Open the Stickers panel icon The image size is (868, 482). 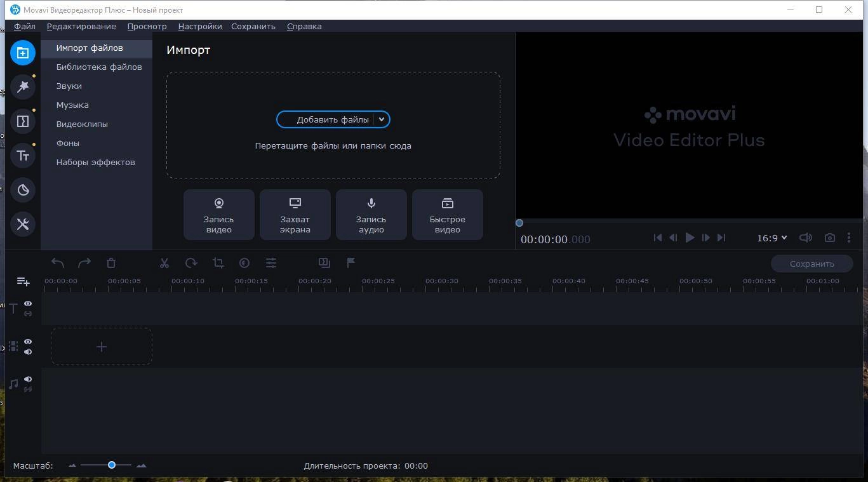(22, 190)
